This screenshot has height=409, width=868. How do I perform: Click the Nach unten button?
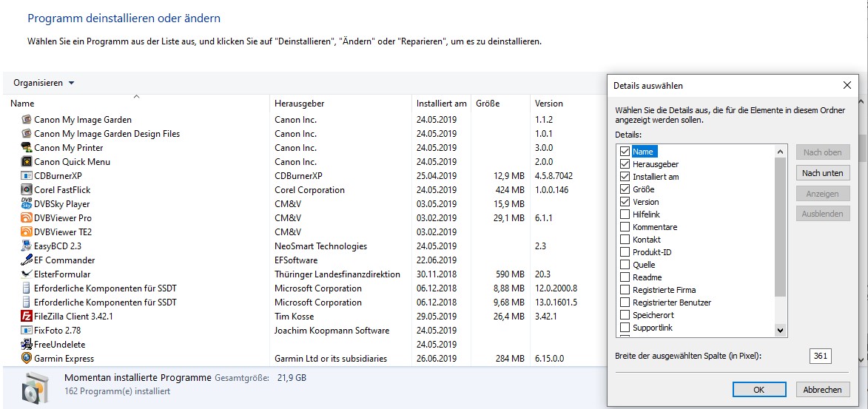coord(823,173)
